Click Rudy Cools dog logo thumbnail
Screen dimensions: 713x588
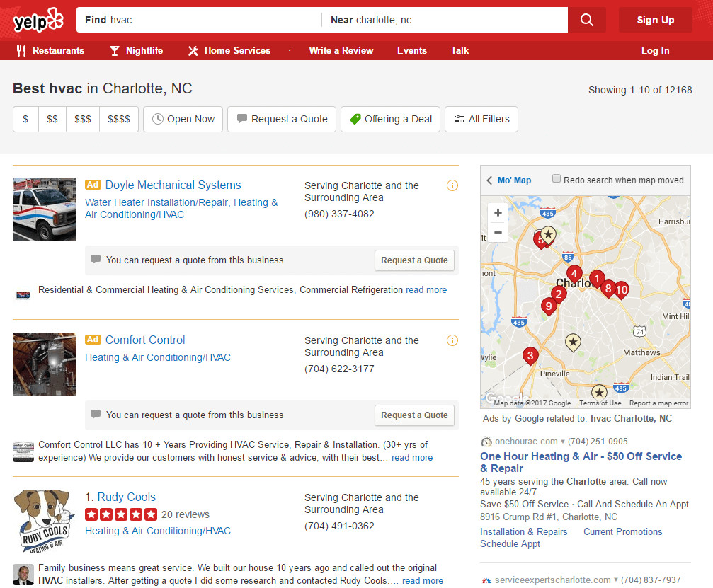(45, 521)
